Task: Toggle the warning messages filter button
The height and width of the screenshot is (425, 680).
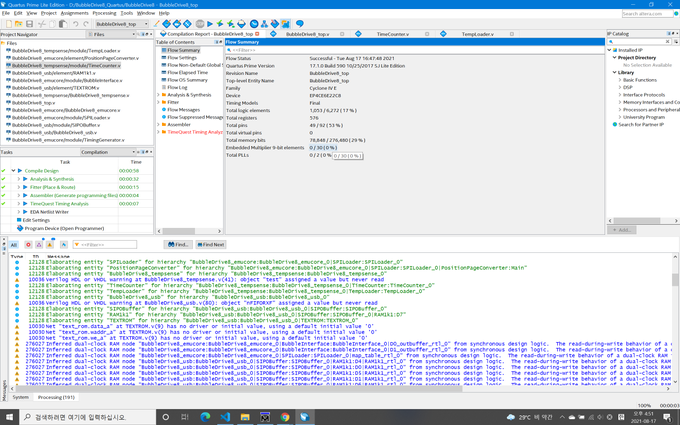Action: 50,245
